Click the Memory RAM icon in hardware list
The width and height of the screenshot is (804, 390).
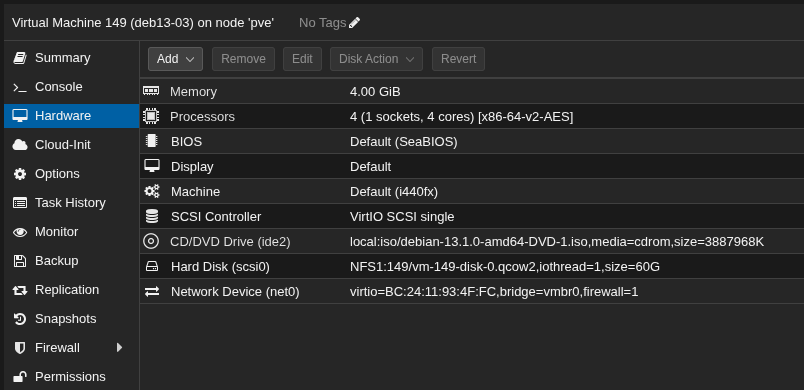(x=151, y=91)
